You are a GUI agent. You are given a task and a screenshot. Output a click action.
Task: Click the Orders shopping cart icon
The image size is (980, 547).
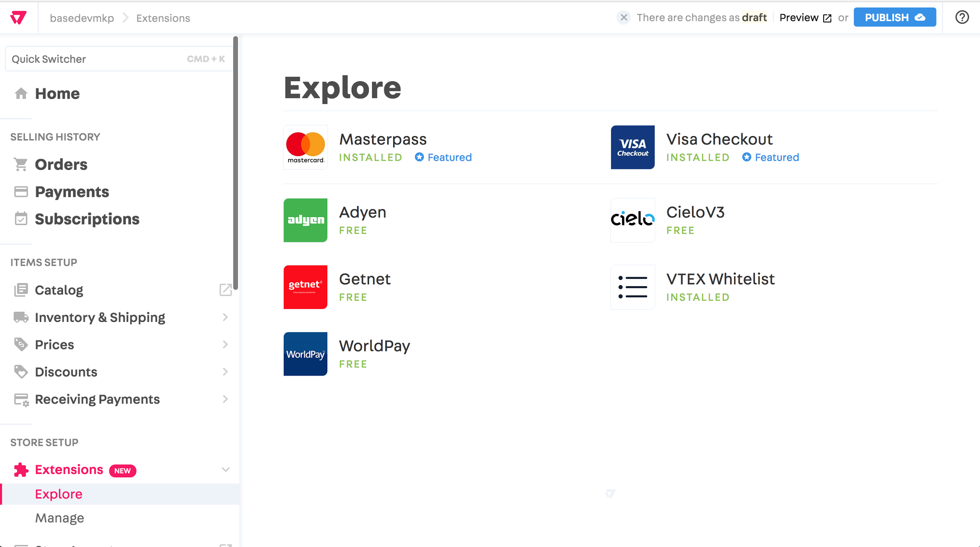click(21, 164)
